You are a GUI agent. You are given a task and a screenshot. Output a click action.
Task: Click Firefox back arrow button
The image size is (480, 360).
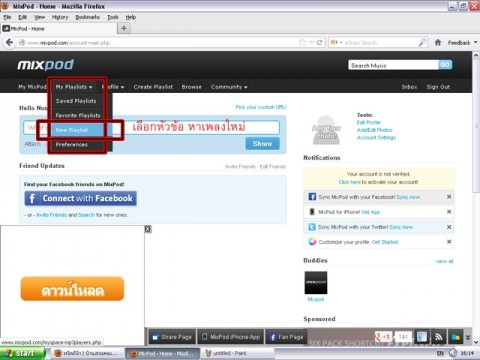[x=10, y=43]
